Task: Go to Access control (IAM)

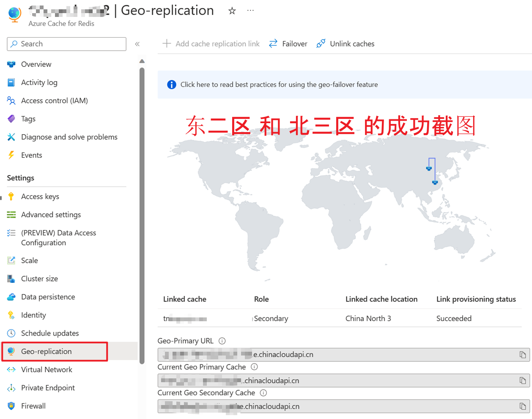Action: [54, 101]
